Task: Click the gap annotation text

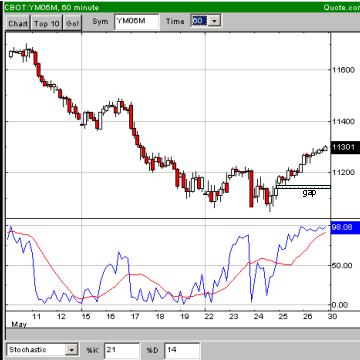Action: (309, 193)
